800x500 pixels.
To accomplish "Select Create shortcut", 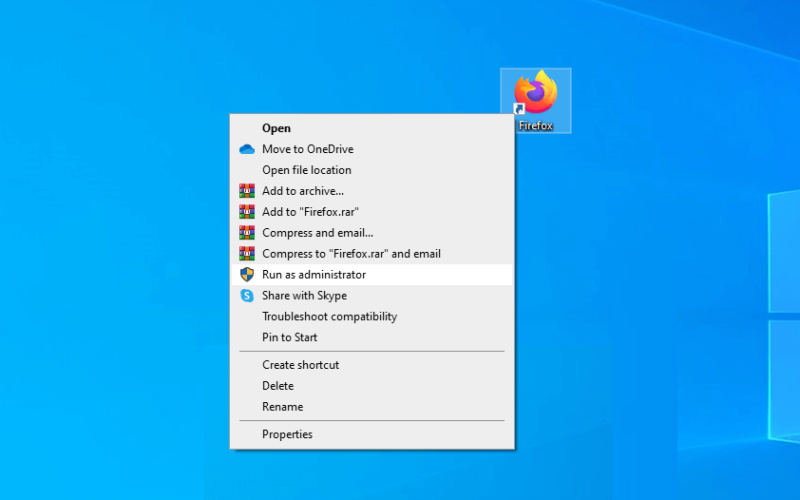I will 372,365.
